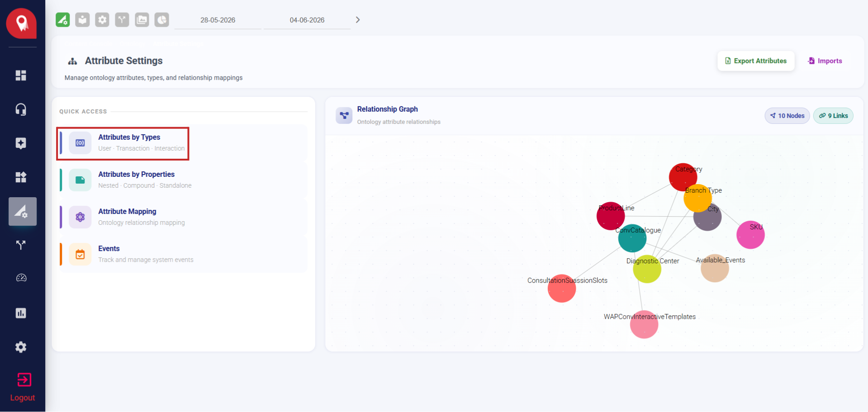Open the settings gear in sidebar
Image resolution: width=868 pixels, height=412 pixels.
tap(21, 347)
